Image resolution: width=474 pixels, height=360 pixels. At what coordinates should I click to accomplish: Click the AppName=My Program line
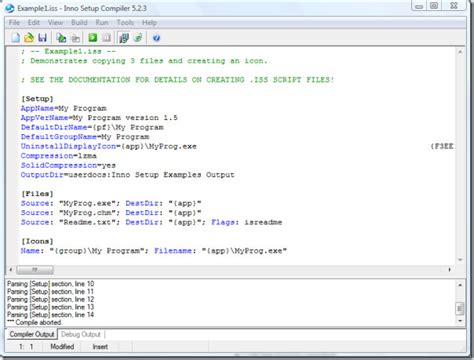point(64,108)
